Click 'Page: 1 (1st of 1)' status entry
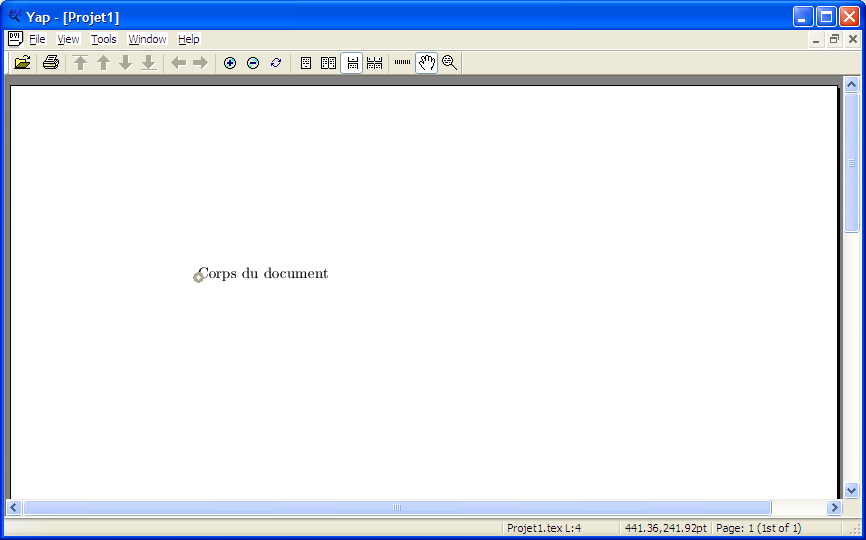Screen dimensions: 866x540 tap(758, 528)
